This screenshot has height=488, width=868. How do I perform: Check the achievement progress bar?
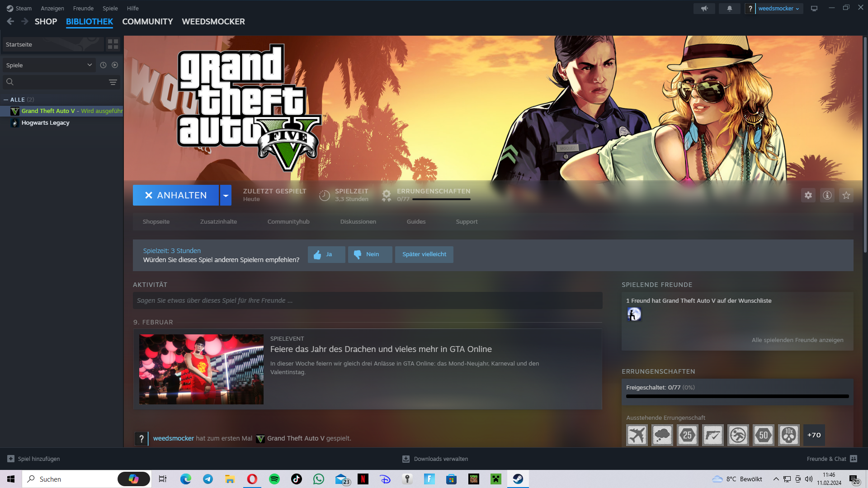[737, 396]
